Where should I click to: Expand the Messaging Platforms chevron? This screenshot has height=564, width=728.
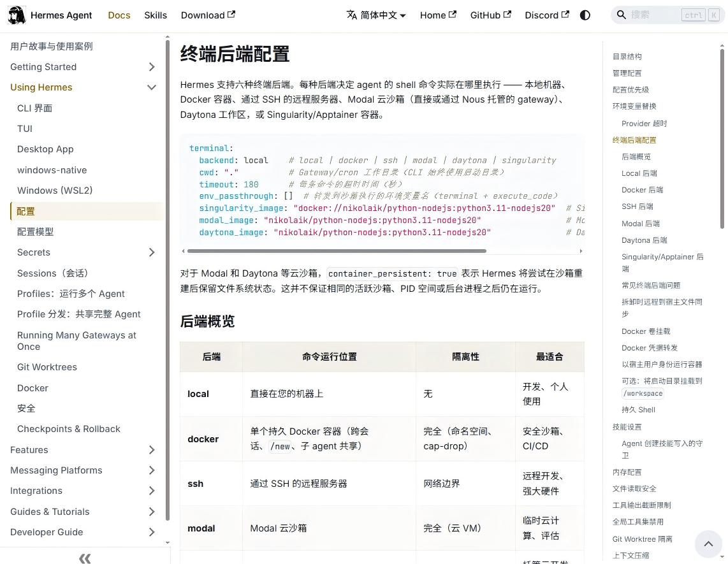(152, 470)
